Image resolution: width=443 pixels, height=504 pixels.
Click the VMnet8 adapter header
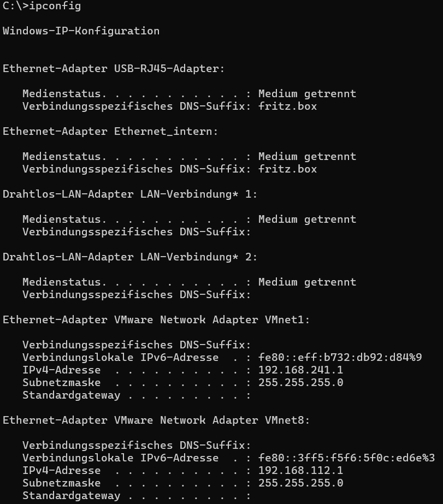(156, 420)
